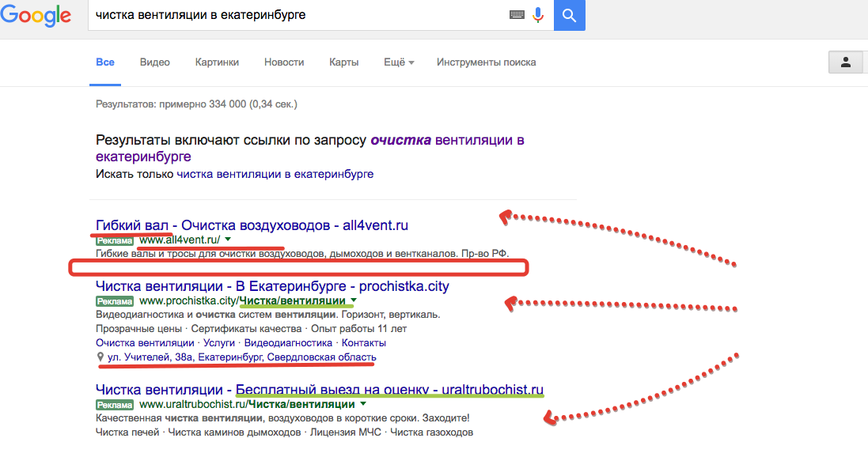
Task: Open the Контакты sitelink
Action: (364, 343)
